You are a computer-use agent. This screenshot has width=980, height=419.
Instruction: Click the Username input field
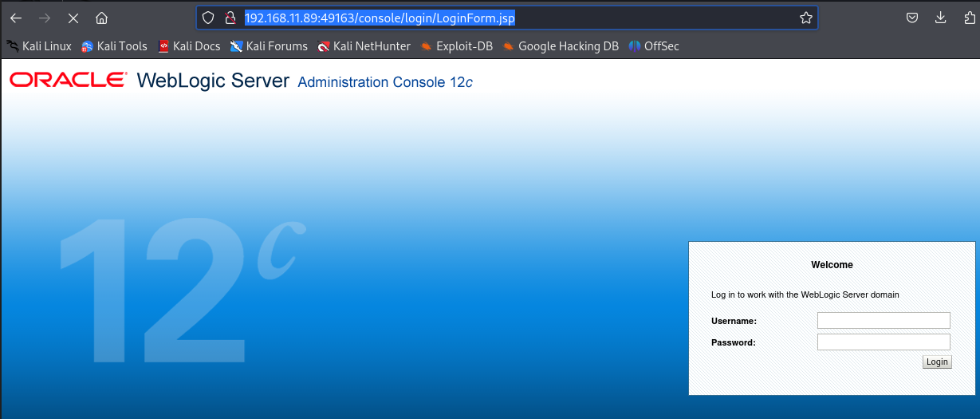coord(884,321)
